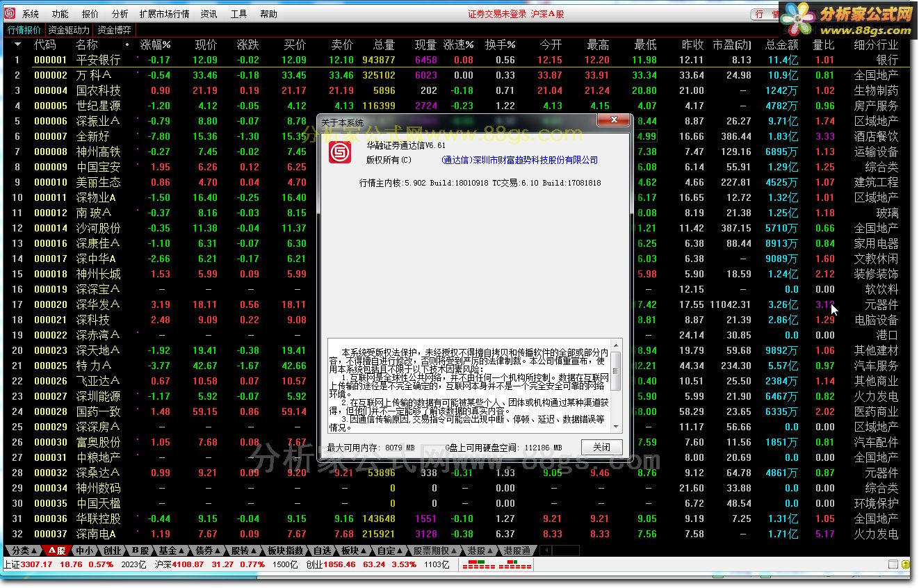Select the 世纪星源 stock name
Image resolution: width=919 pixels, height=588 pixels.
point(98,106)
